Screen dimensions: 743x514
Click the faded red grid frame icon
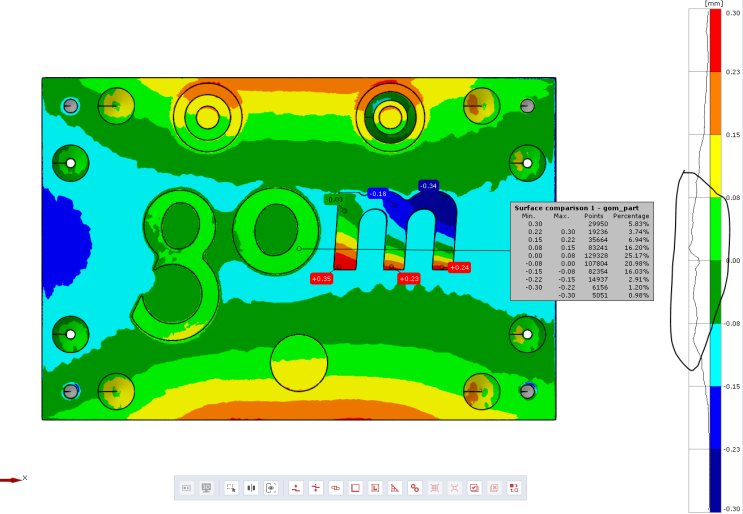(435, 487)
